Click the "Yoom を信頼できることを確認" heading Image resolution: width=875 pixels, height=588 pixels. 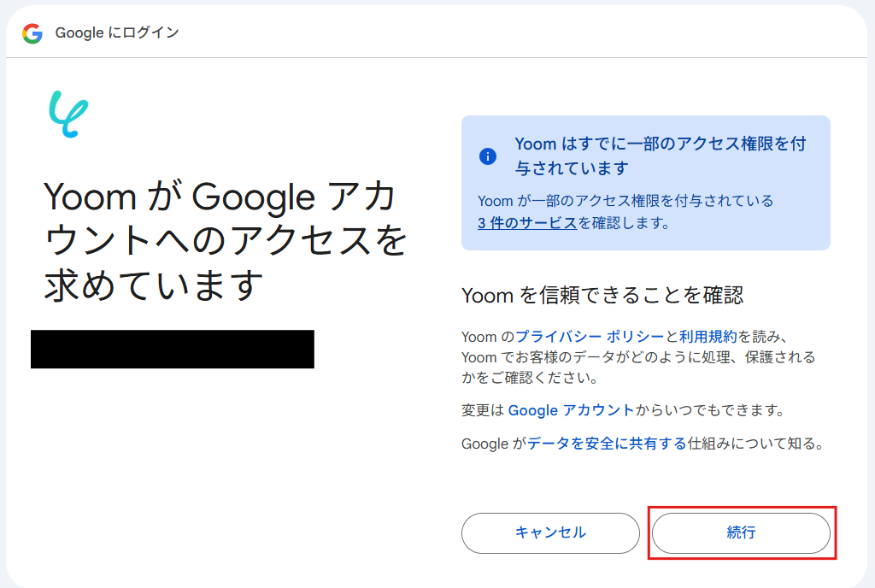602,296
